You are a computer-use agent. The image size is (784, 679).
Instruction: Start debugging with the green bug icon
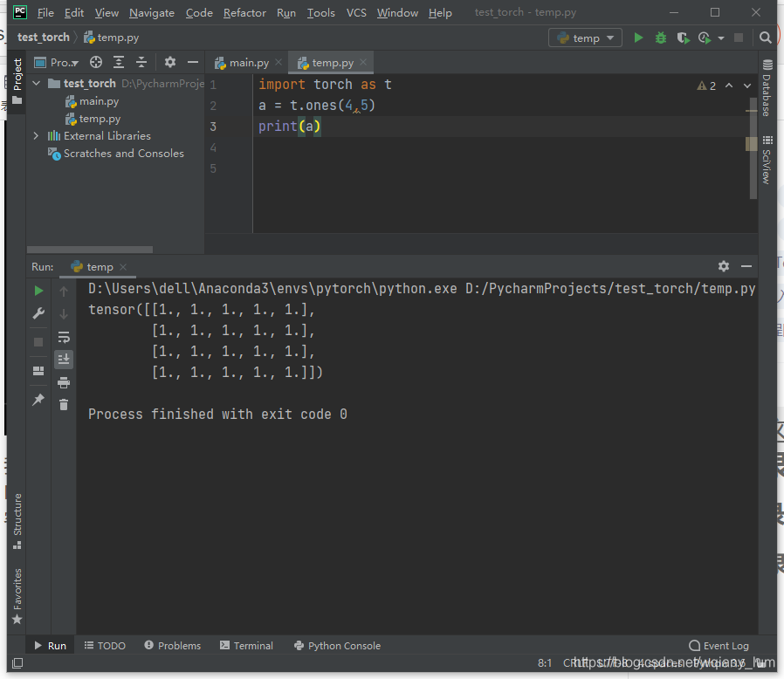[x=661, y=38]
